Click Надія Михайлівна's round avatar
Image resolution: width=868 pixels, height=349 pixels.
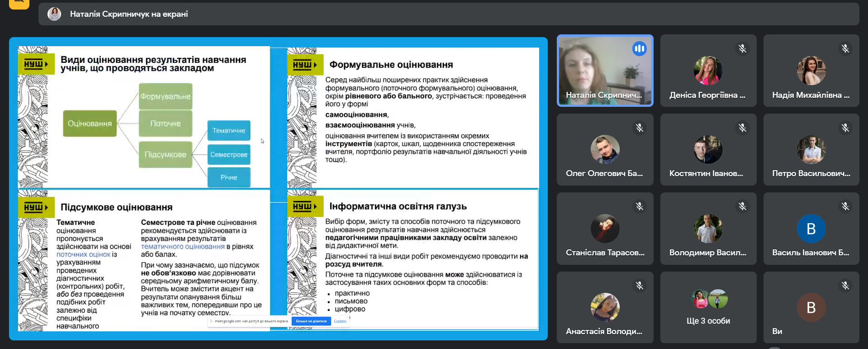coord(811,71)
